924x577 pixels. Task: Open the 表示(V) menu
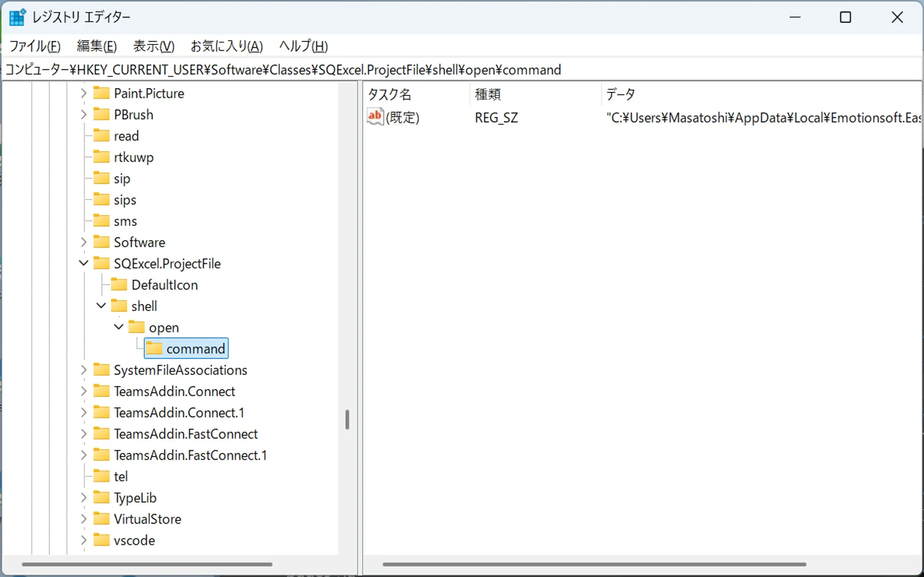(154, 46)
